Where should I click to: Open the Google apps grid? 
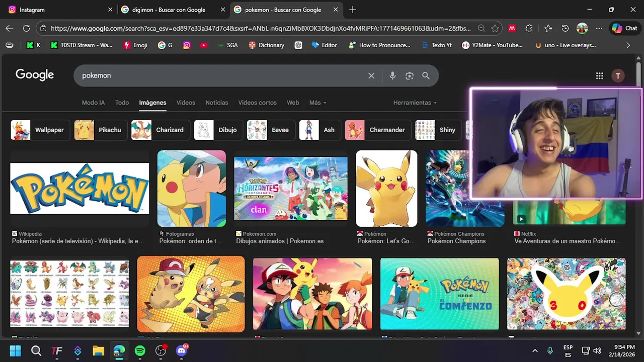coord(599,75)
